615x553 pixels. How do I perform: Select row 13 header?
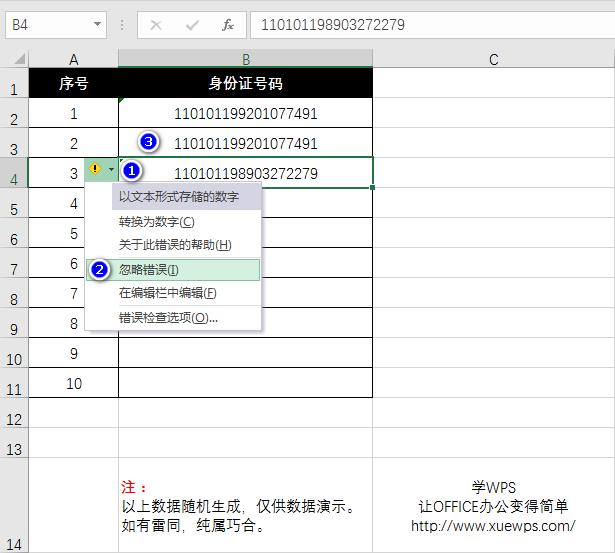[14, 443]
